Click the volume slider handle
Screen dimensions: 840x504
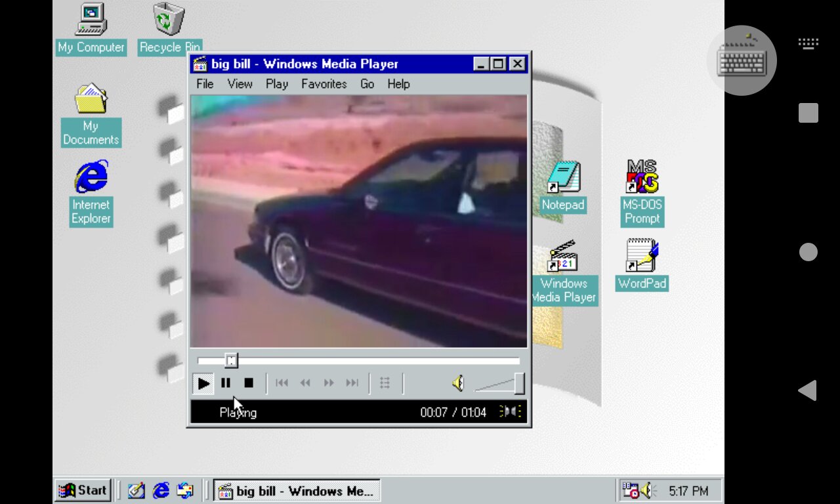pyautogui.click(x=519, y=383)
